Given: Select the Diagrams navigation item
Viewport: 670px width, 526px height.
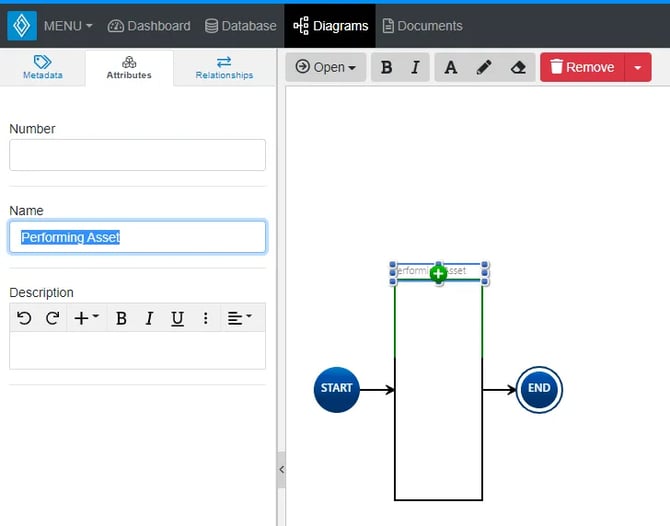Looking at the screenshot, I should click(330, 26).
